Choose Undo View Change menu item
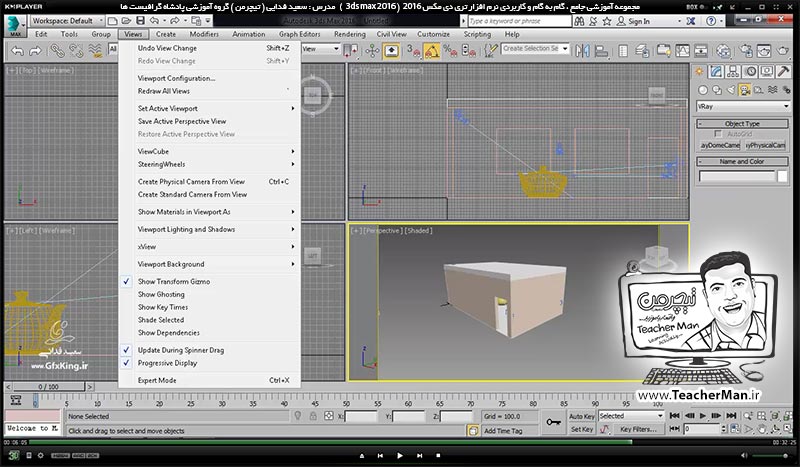The height and width of the screenshot is (467, 800). [x=209, y=48]
